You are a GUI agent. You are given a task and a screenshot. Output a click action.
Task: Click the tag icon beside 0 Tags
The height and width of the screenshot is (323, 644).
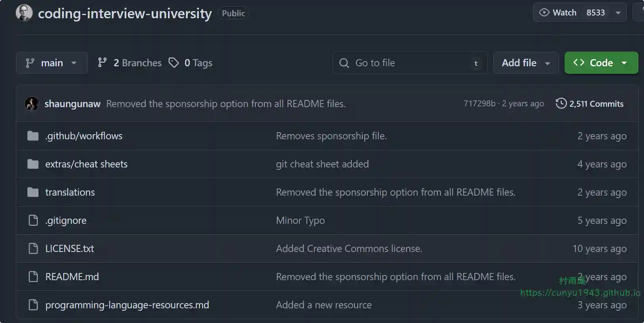click(x=174, y=63)
